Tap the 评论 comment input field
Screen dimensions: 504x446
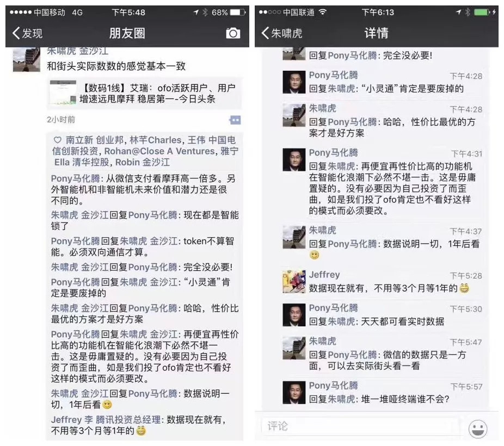[359, 426]
